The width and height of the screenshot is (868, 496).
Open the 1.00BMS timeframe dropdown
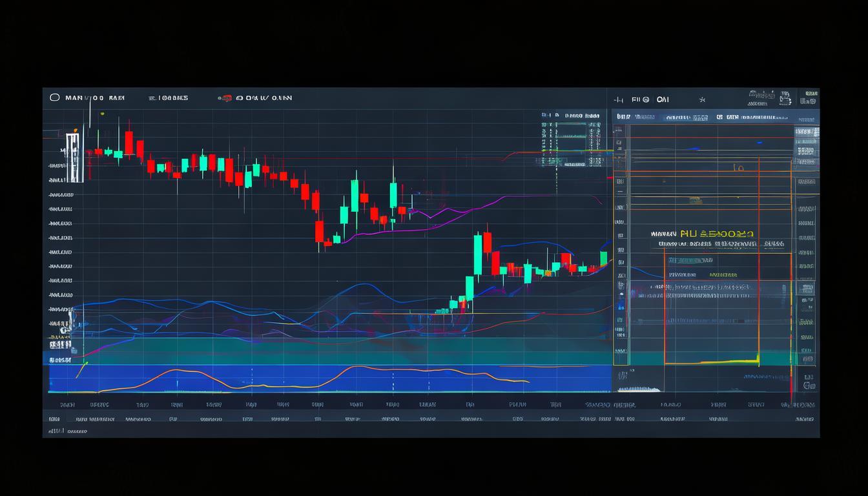pos(169,98)
